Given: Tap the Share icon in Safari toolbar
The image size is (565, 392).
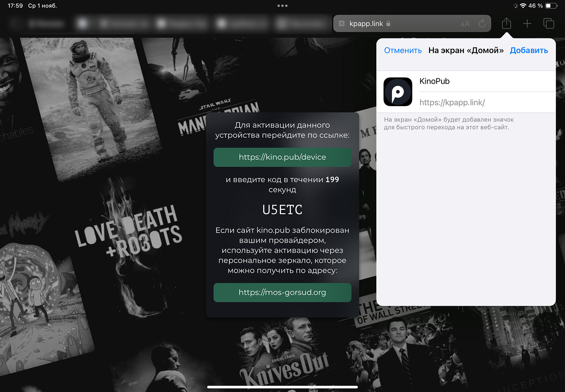Looking at the screenshot, I should pos(507,23).
